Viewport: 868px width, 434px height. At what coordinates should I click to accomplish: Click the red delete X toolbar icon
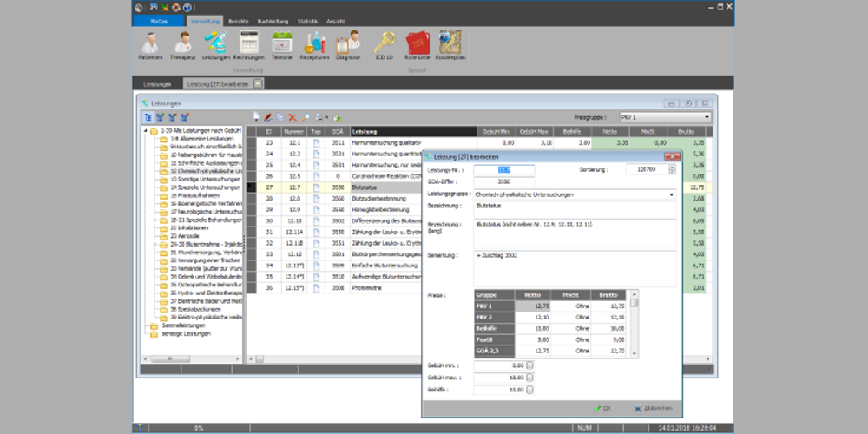click(x=293, y=117)
